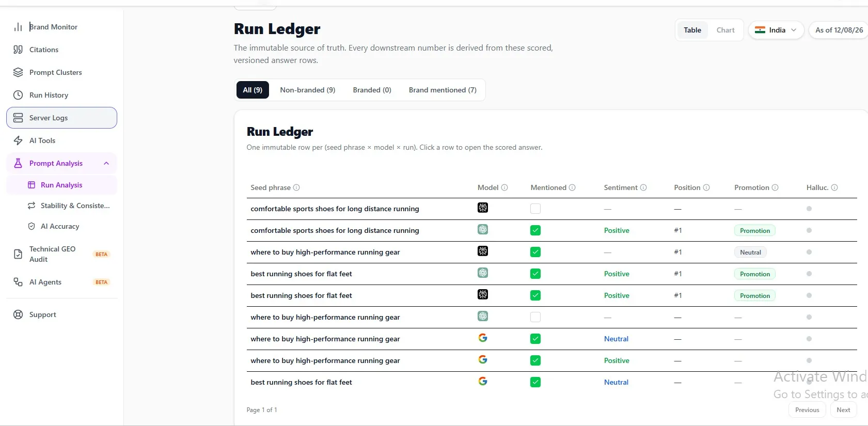Collapse the Prompt Analysis section chevron
Image resolution: width=868 pixels, height=426 pixels.
[x=106, y=163]
